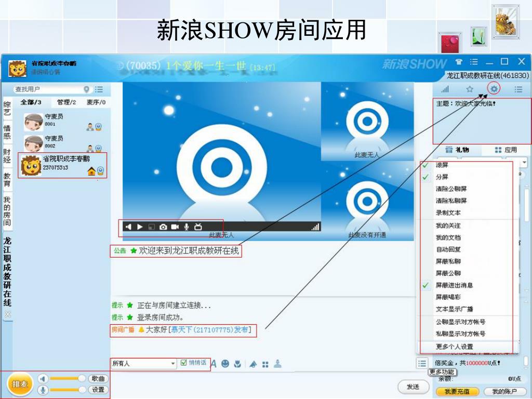The width and height of the screenshot is (532, 399).
Task: Click the microphone icon beside mic slider
Action: [43, 390]
